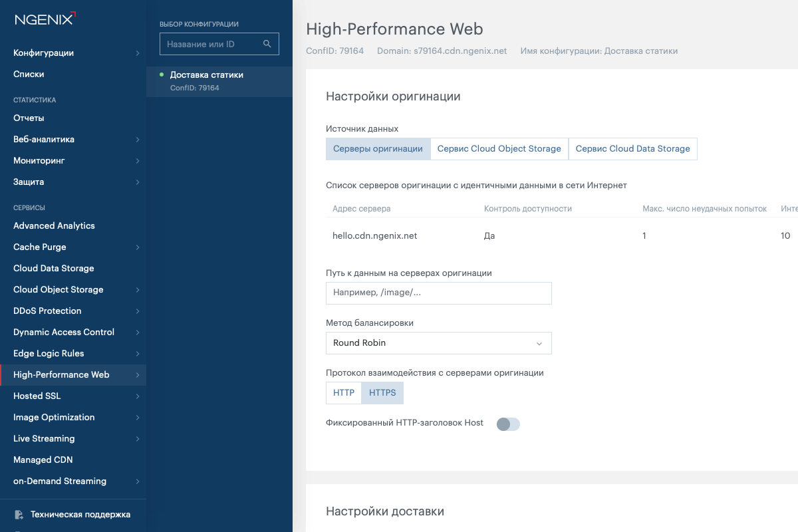
Task: Open Advanced Analytics service
Action: click(x=73, y=226)
